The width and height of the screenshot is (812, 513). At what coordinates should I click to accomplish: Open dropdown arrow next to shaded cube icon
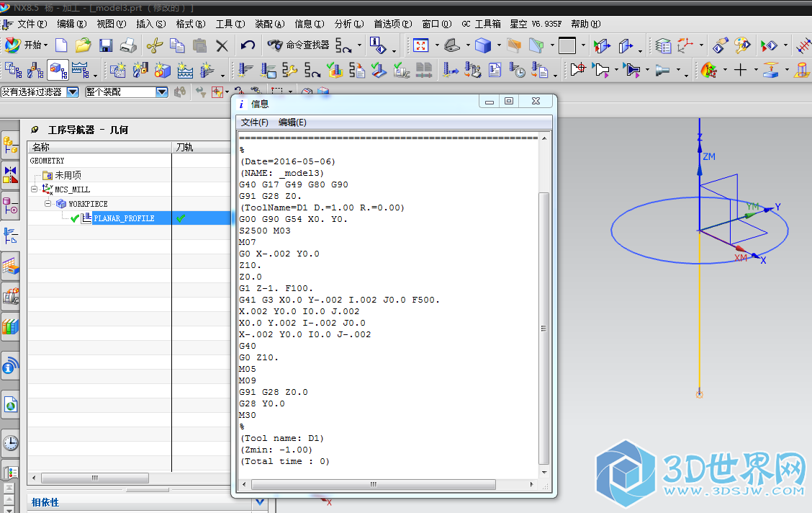(x=499, y=45)
